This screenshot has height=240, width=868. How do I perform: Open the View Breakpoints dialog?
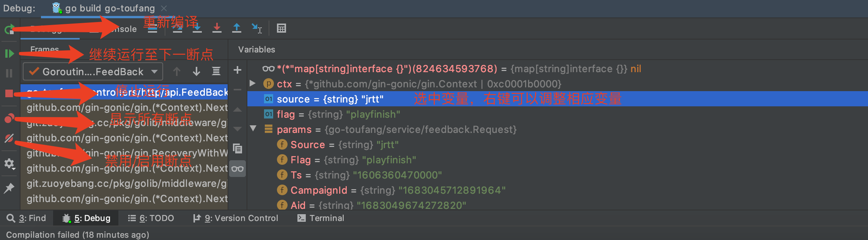click(9, 118)
